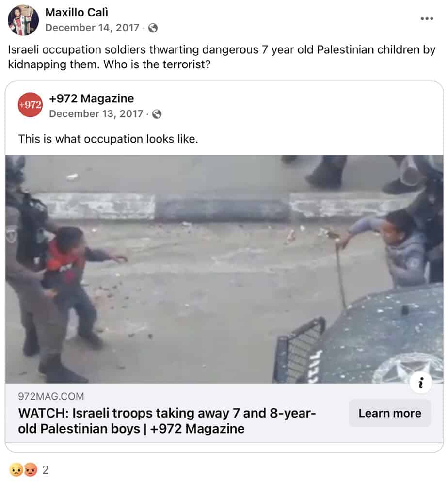Open the Maxillo Calì name link
This screenshot has height=482, width=448.
[77, 12]
